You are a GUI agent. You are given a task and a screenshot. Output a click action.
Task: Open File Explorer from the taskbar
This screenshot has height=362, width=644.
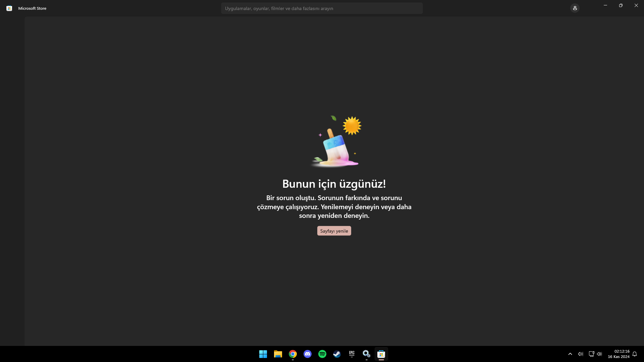pyautogui.click(x=278, y=354)
